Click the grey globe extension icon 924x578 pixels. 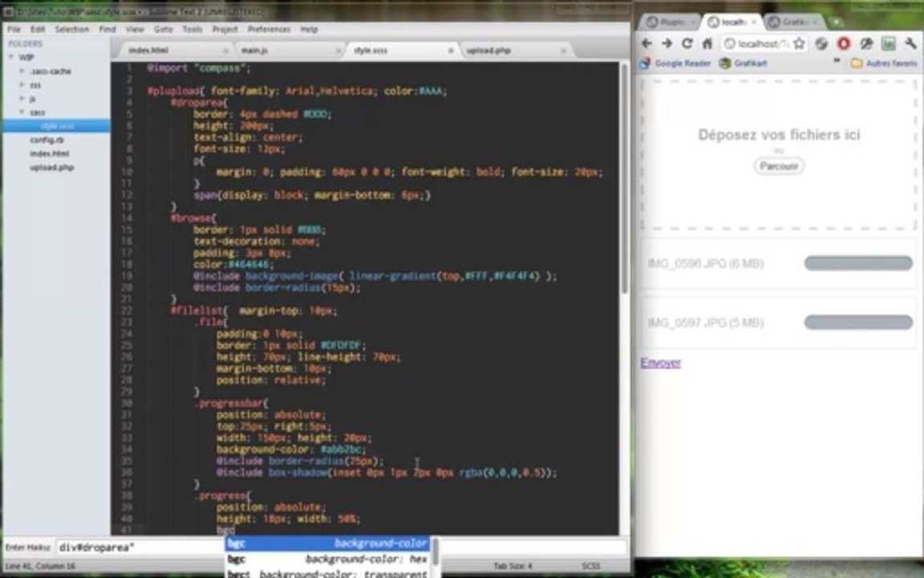pos(821,43)
